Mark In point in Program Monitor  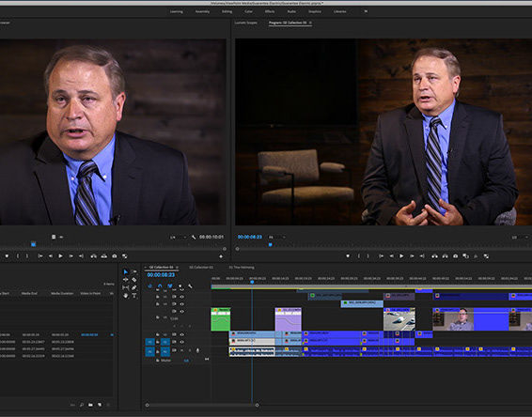[359, 256]
